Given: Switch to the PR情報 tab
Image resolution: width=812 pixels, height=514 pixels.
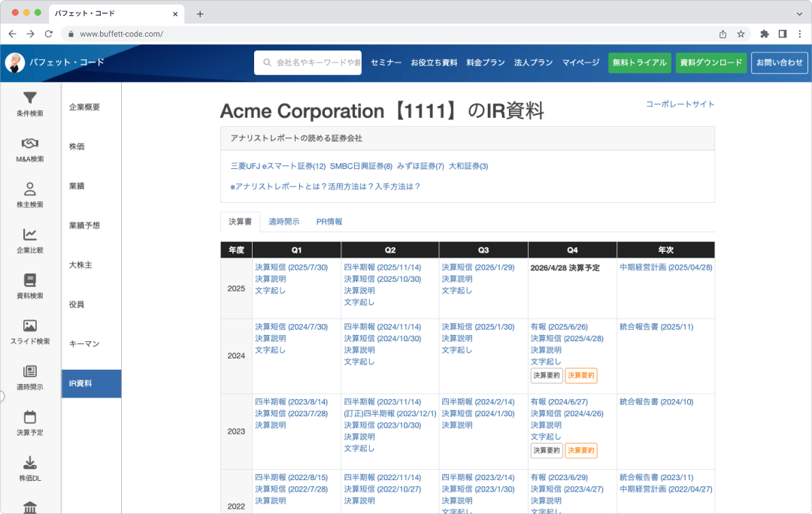Looking at the screenshot, I should pyautogui.click(x=329, y=222).
